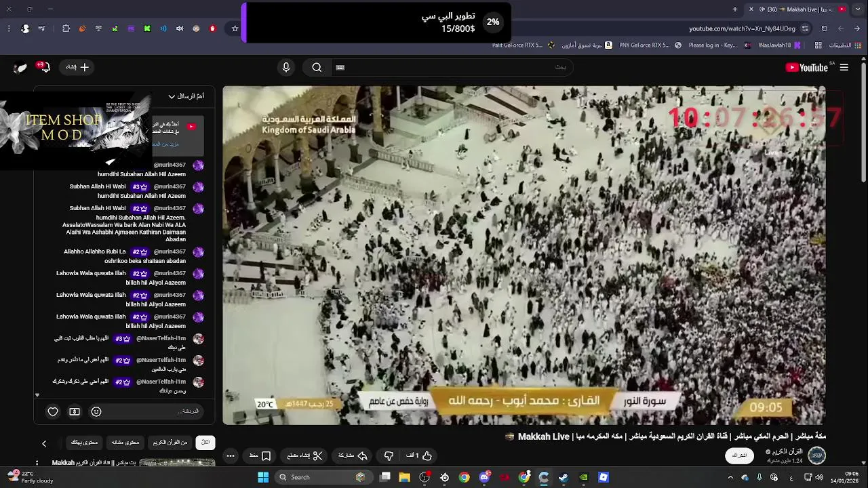Save the video with bookmark button
Viewport: 868px width, 488px height.
point(260,455)
